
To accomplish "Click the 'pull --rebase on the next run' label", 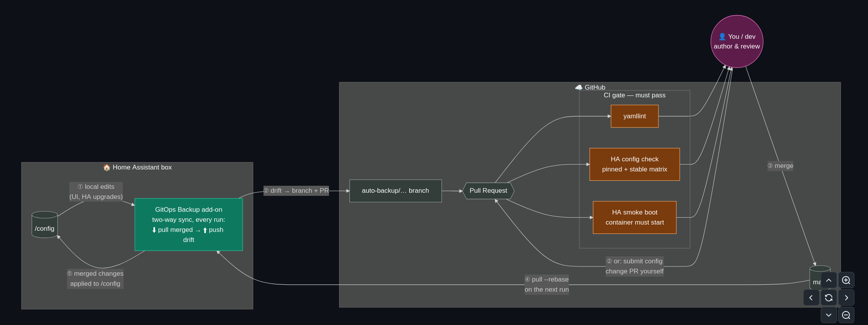I will (x=546, y=284).
